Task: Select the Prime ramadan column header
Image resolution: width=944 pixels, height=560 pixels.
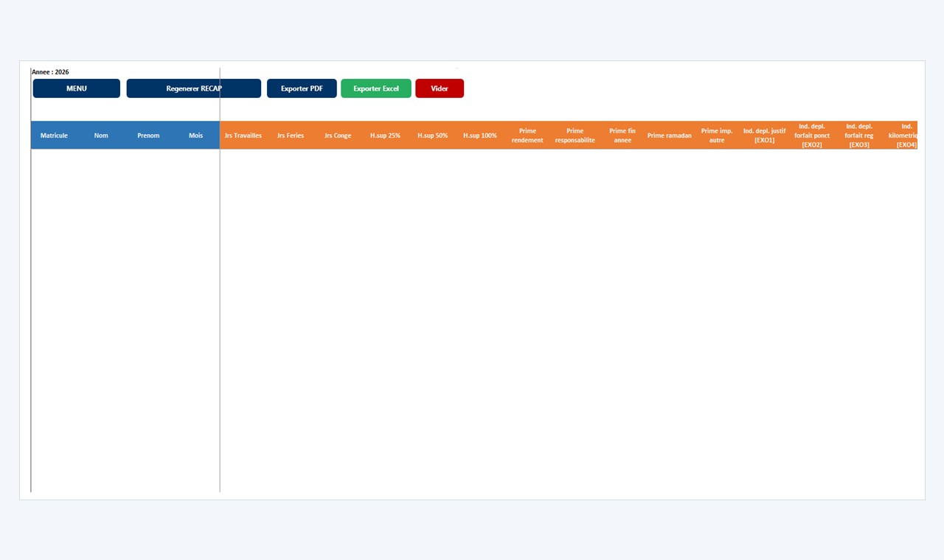Action: click(670, 136)
